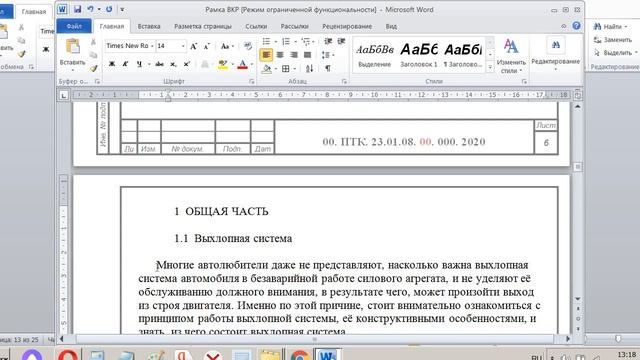Switch to the Ссылки tab
This screenshot has width=640, height=360.
256,26
